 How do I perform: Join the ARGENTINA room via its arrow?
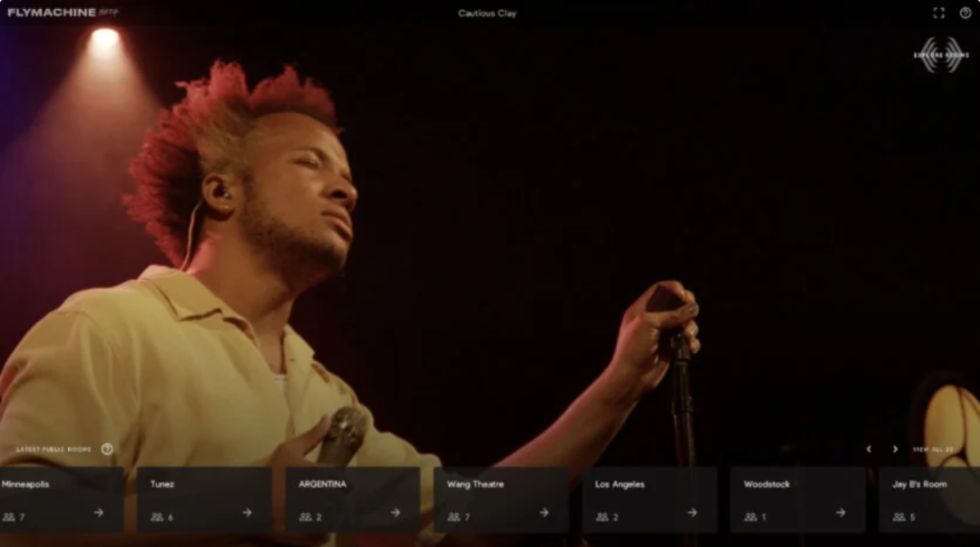396,513
